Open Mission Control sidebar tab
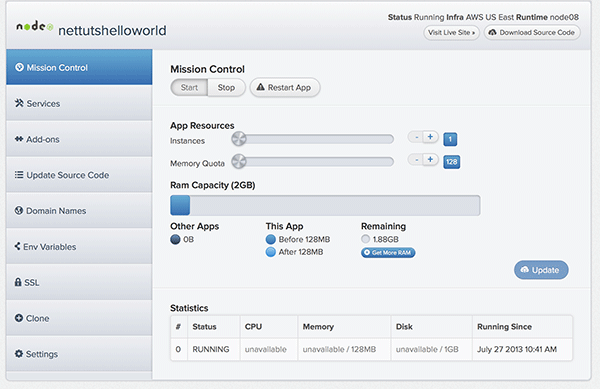Screen dimensions: 600x389 pyautogui.click(x=79, y=67)
